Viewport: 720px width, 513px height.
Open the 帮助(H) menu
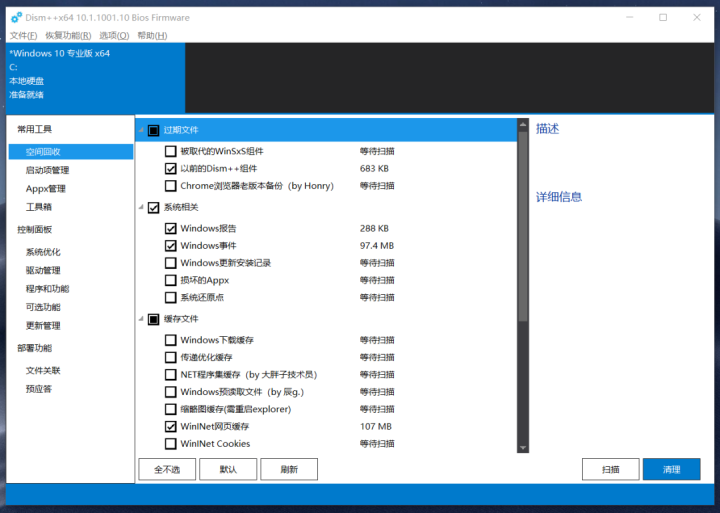[x=152, y=35]
